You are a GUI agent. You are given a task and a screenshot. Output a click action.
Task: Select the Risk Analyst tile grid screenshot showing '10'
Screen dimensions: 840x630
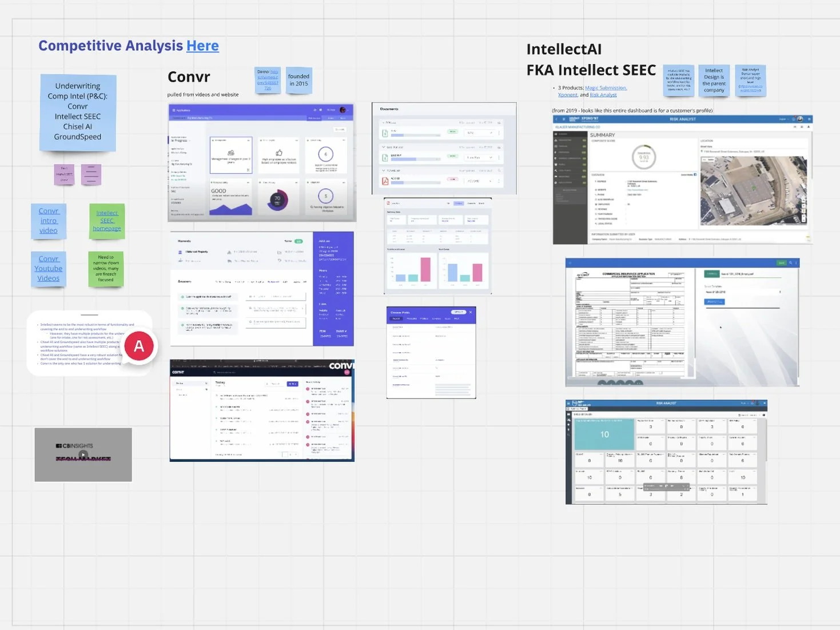(666, 452)
